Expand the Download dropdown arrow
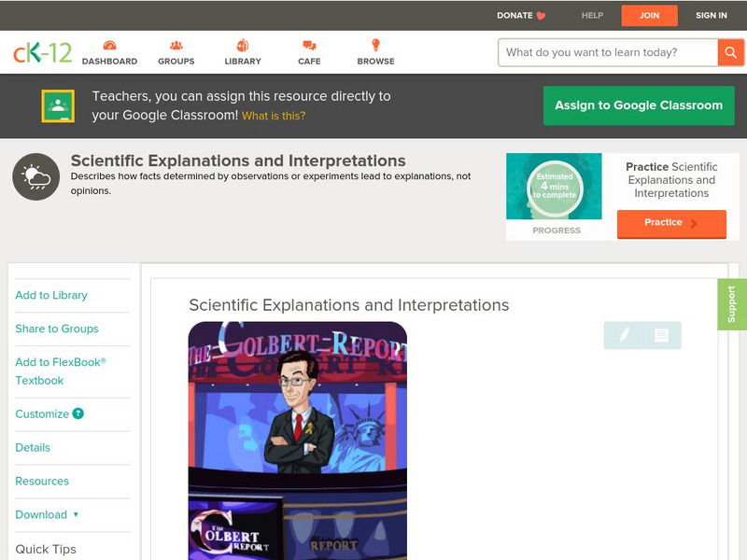The width and height of the screenshot is (747, 560). pyautogui.click(x=76, y=514)
